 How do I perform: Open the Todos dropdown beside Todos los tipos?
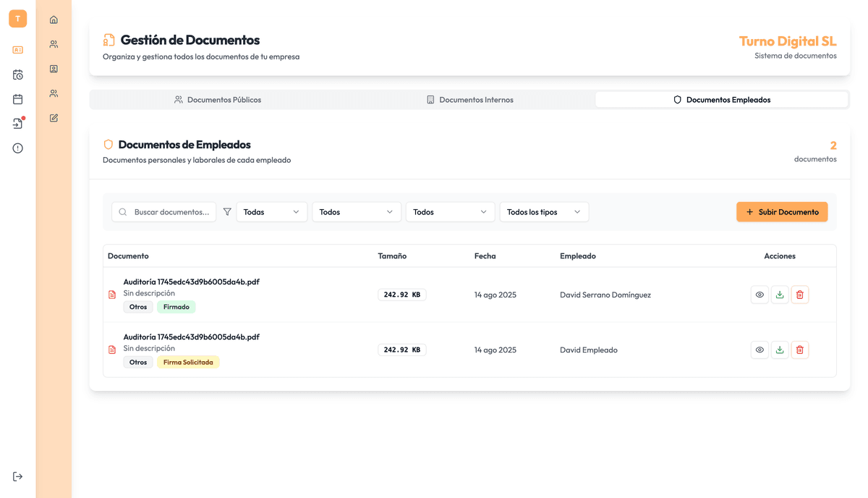pos(451,212)
